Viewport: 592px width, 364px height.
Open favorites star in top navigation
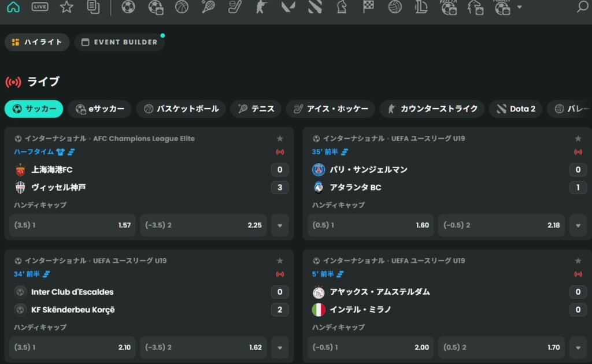click(66, 6)
